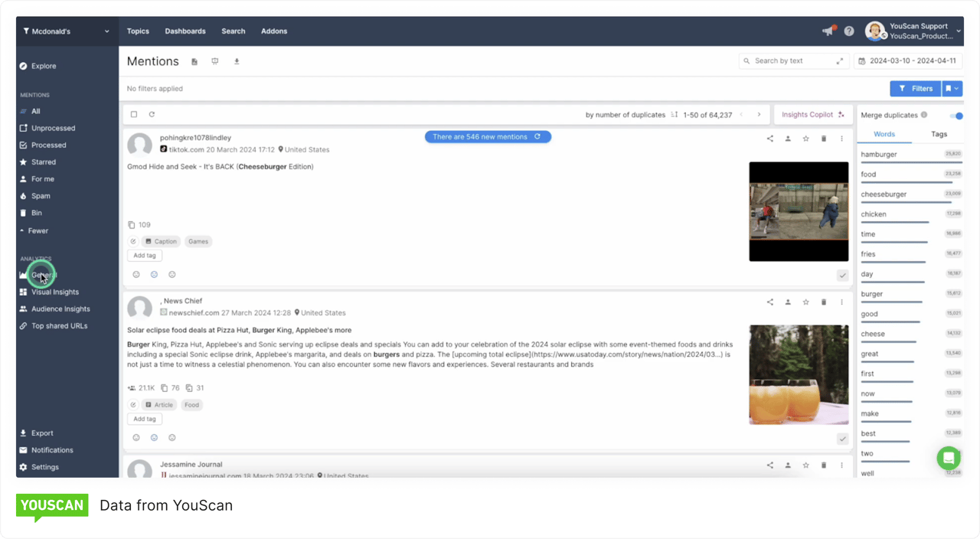Click the blue Filters button
The height and width of the screenshot is (539, 980).
pos(915,89)
